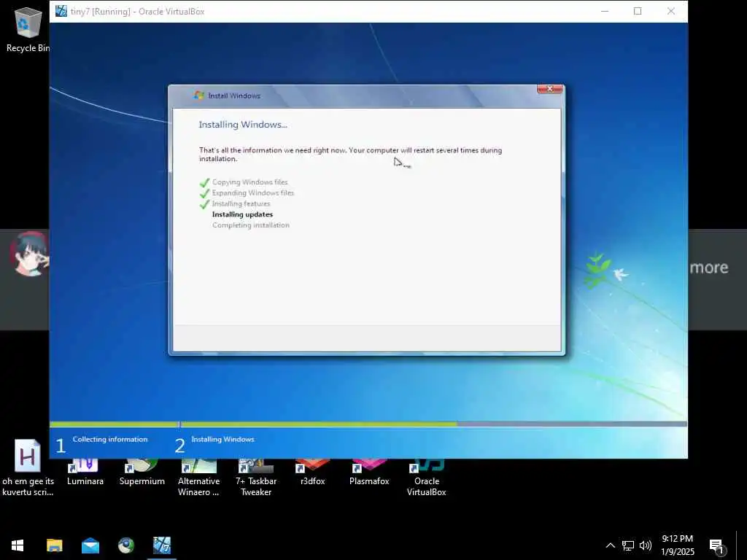Click the checkmark beside 'Installing features'
Viewport: 747px width, 560px height.
click(x=204, y=204)
